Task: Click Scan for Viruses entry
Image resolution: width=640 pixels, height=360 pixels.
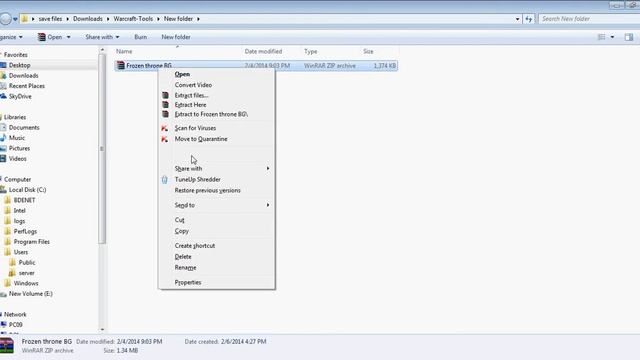Action: point(195,128)
